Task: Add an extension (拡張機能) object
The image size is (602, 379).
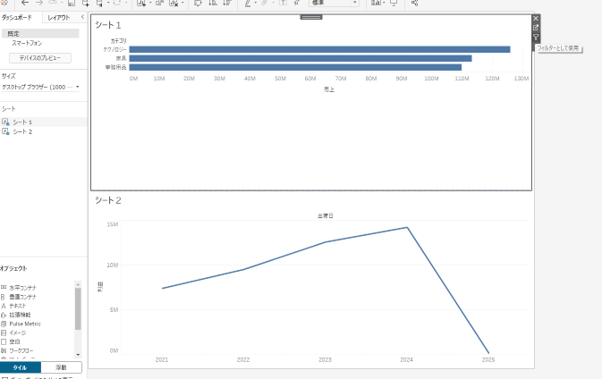Action: (16, 315)
